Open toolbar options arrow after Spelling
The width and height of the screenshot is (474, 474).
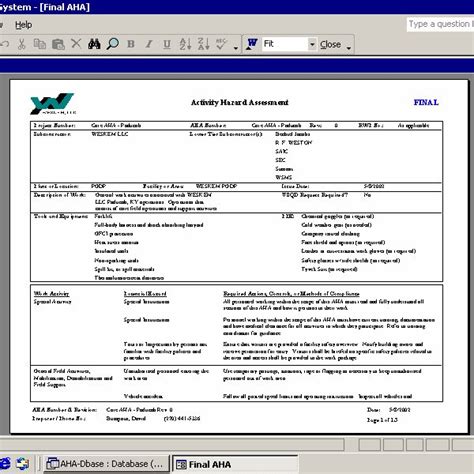(x=236, y=47)
